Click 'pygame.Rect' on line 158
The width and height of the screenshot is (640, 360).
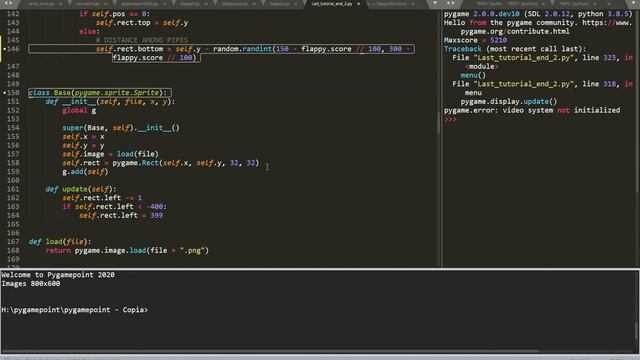[x=136, y=163]
